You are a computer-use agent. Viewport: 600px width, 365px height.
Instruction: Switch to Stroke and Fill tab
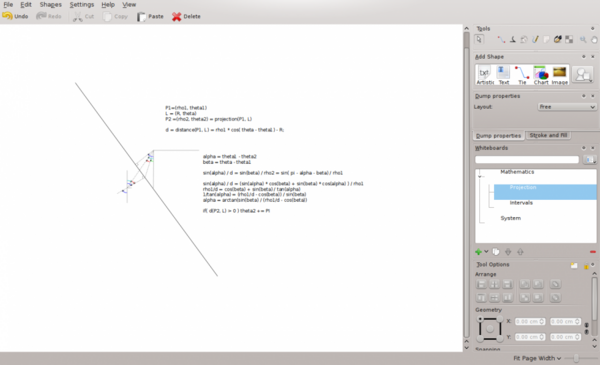548,135
